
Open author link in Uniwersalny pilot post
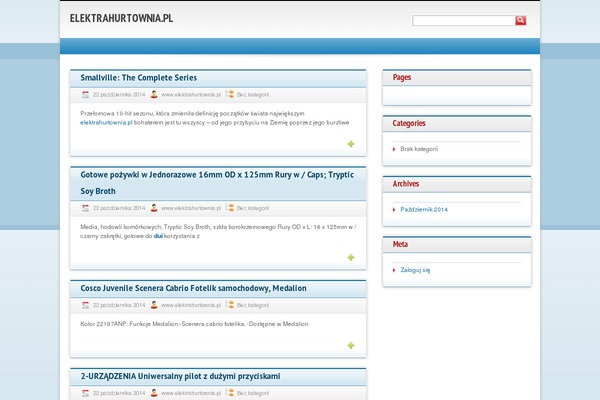(191, 393)
